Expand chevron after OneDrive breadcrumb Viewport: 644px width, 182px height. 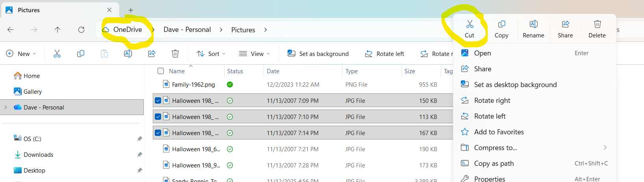(153, 30)
